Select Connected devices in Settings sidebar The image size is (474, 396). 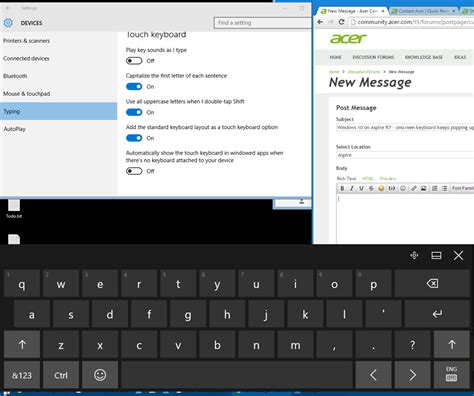pos(59,58)
